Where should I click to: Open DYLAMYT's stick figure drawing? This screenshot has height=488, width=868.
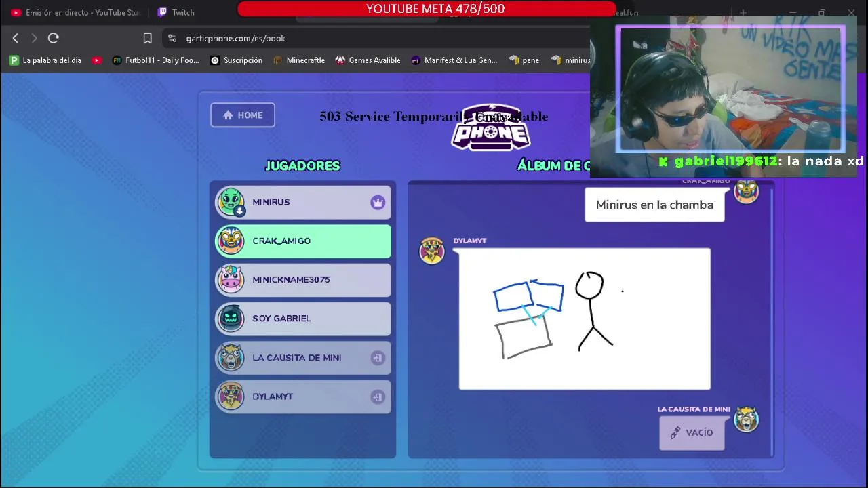point(585,319)
